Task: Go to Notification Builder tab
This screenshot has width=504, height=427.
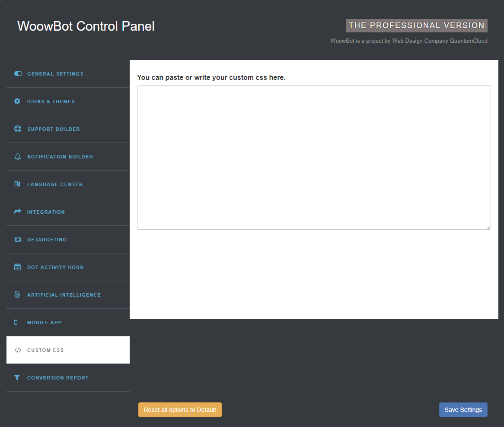Action: click(x=68, y=157)
